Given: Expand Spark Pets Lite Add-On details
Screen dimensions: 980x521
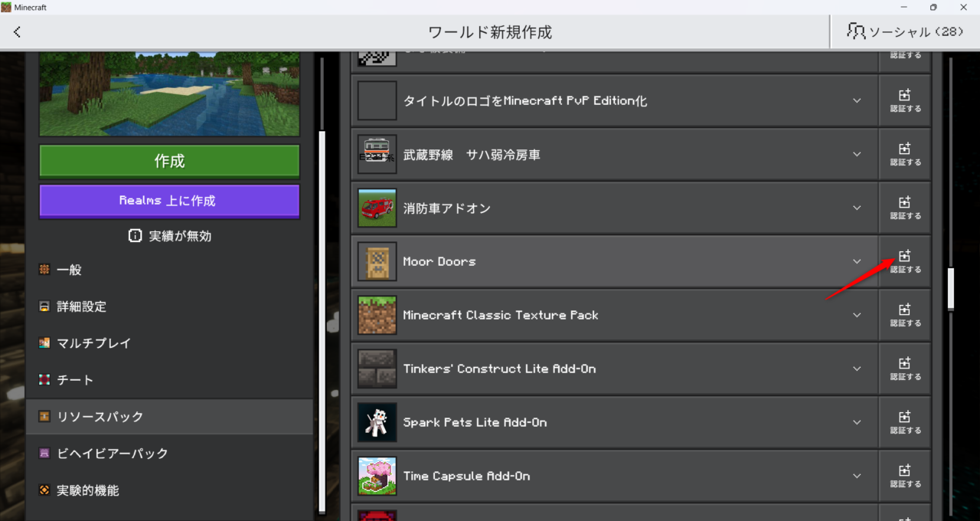Looking at the screenshot, I should [x=857, y=422].
